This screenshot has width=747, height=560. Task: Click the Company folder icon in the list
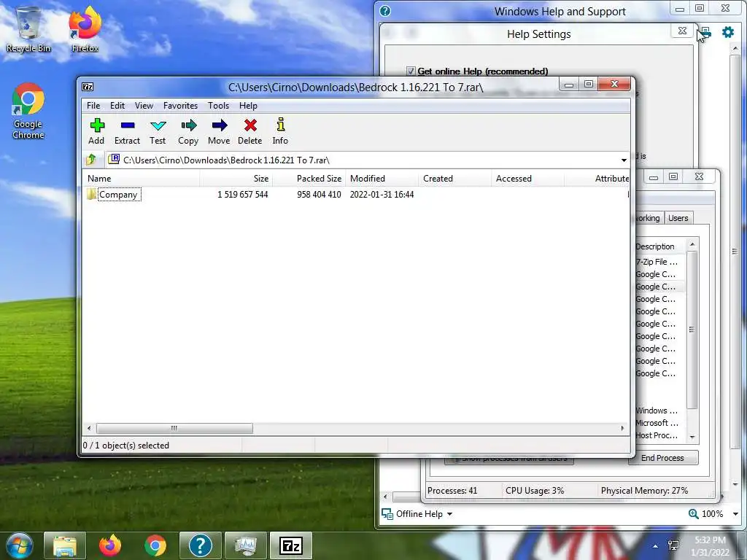(91, 194)
